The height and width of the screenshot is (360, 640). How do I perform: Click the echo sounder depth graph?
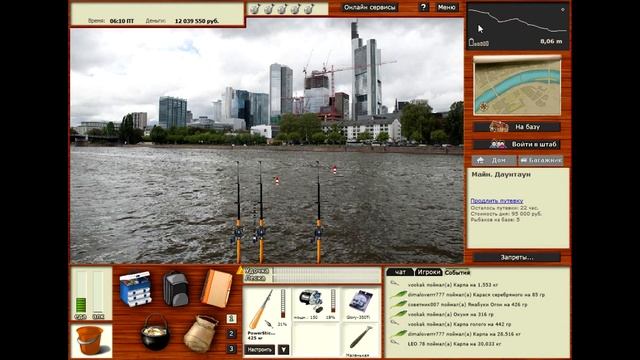(518, 27)
